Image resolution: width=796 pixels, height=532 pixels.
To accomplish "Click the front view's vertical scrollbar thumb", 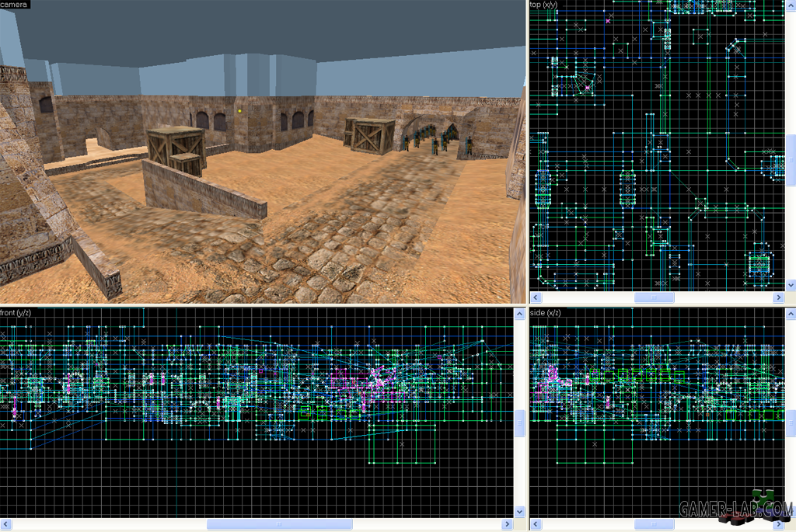I will coord(519,423).
